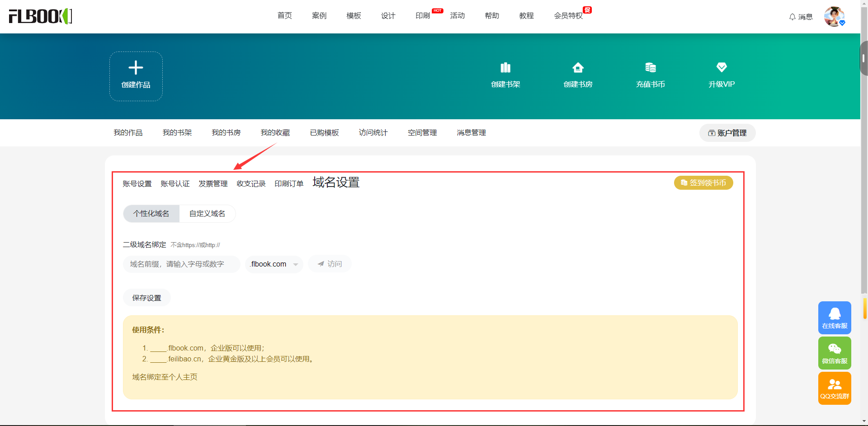Viewport: 868px width, 426px height.
Task: Expand the .flbook.com domain suffix dropdown
Action: 274,264
